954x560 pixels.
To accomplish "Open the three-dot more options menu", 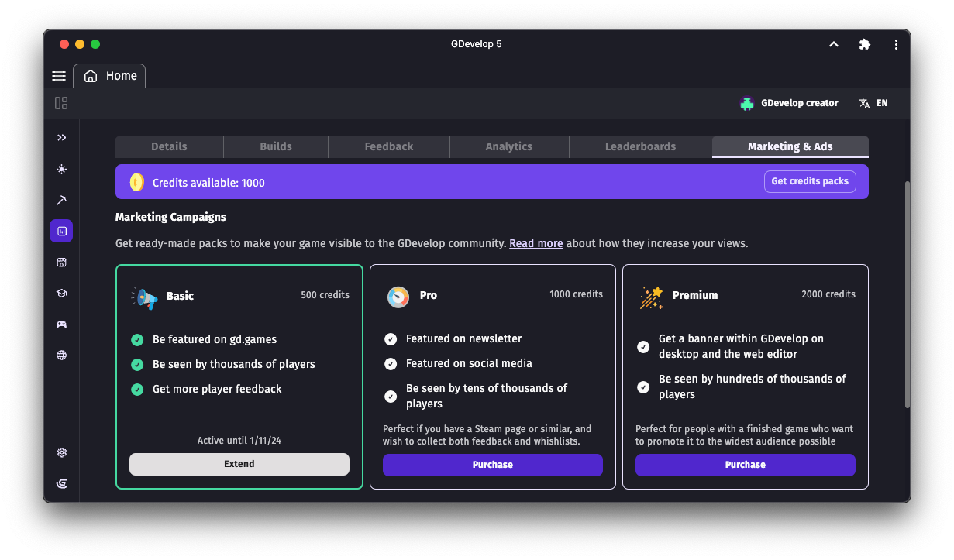I will click(896, 44).
